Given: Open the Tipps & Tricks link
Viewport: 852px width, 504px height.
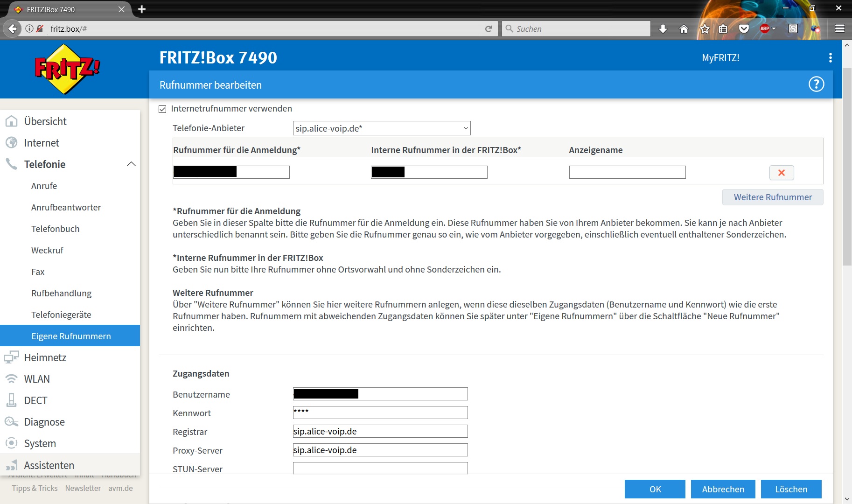Looking at the screenshot, I should click(x=35, y=488).
